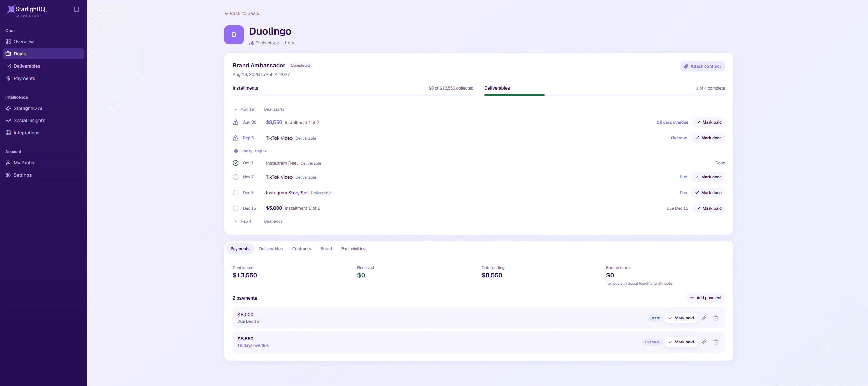This screenshot has height=386, width=868.
Task: Click the StarlightIQ logo icon
Action: point(11,9)
